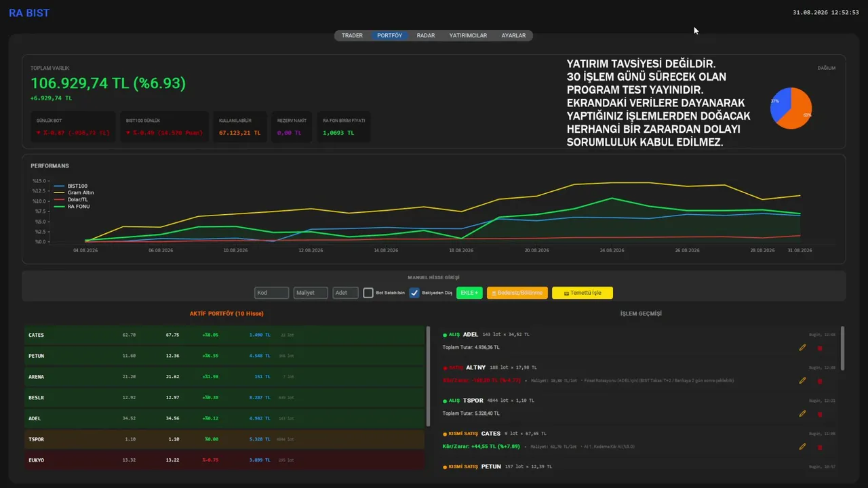The image size is (868, 488).
Task: Click Kâr/Zarar +44,55 TL text
Action: pyautogui.click(x=481, y=447)
